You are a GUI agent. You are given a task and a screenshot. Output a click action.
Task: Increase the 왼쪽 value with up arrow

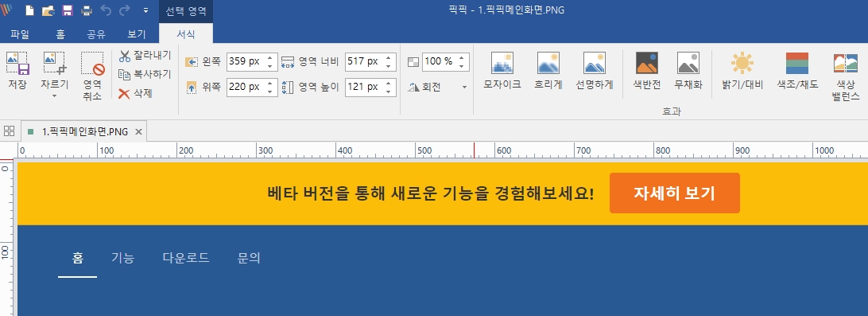[269, 57]
